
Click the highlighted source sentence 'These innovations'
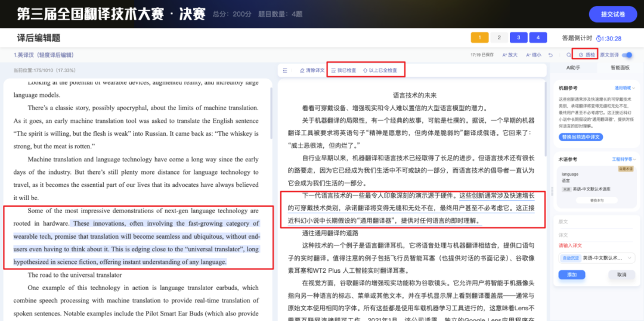137,243
